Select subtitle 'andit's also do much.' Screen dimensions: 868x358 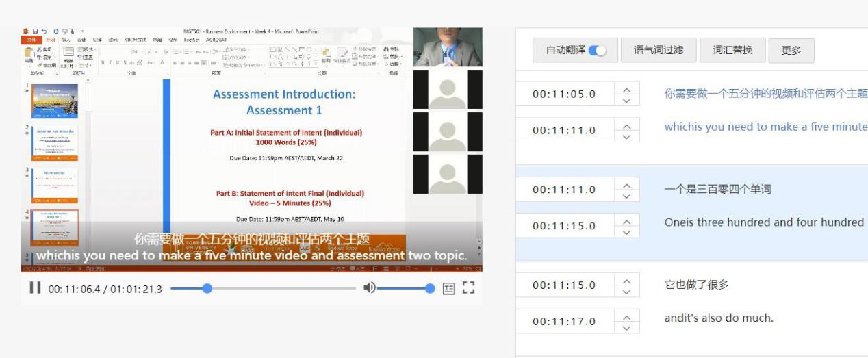(719, 318)
